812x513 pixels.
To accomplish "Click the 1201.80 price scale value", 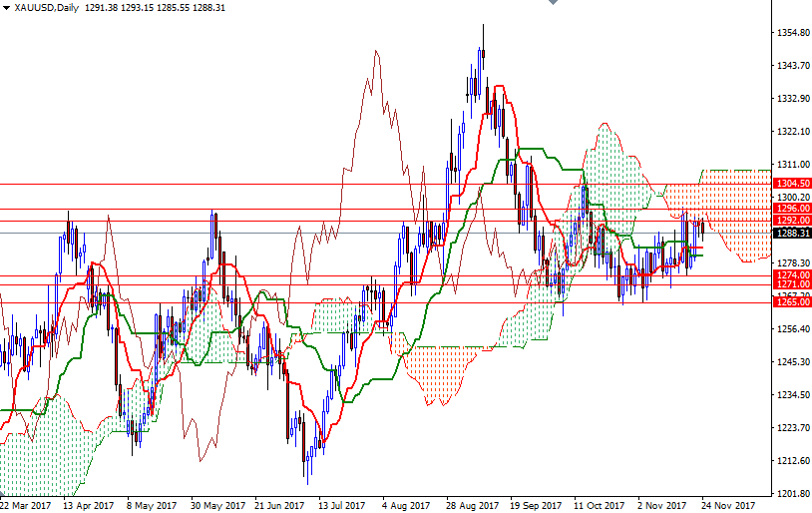I will coord(792,493).
